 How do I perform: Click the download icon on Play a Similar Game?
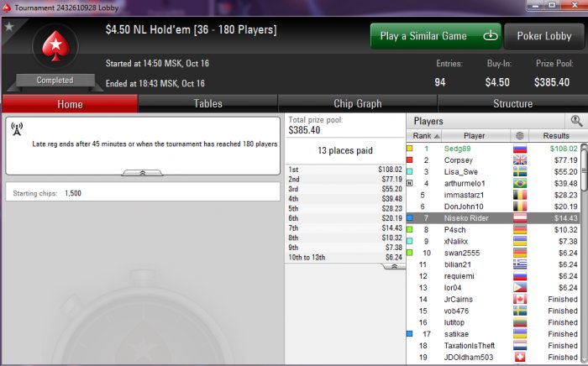pos(490,36)
